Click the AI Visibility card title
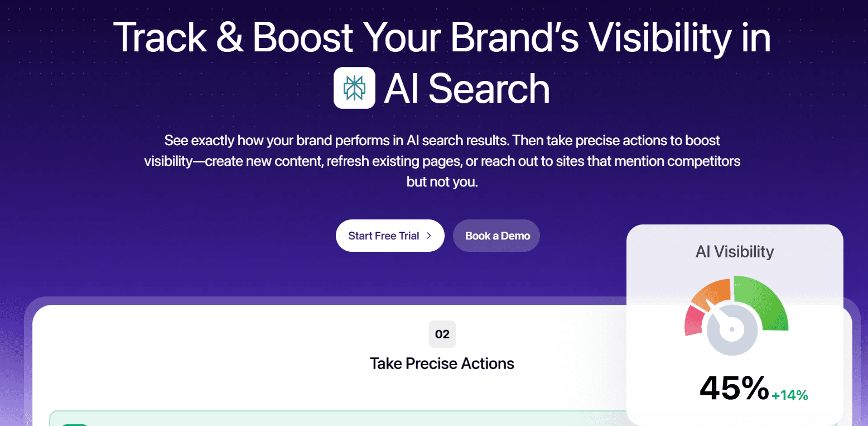The image size is (868, 426). pos(735,252)
